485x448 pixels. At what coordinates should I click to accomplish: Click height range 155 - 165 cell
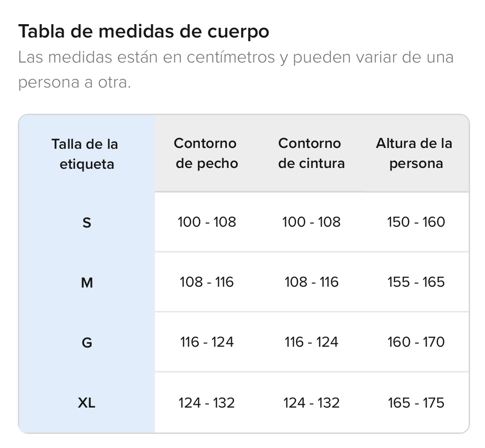tap(416, 282)
